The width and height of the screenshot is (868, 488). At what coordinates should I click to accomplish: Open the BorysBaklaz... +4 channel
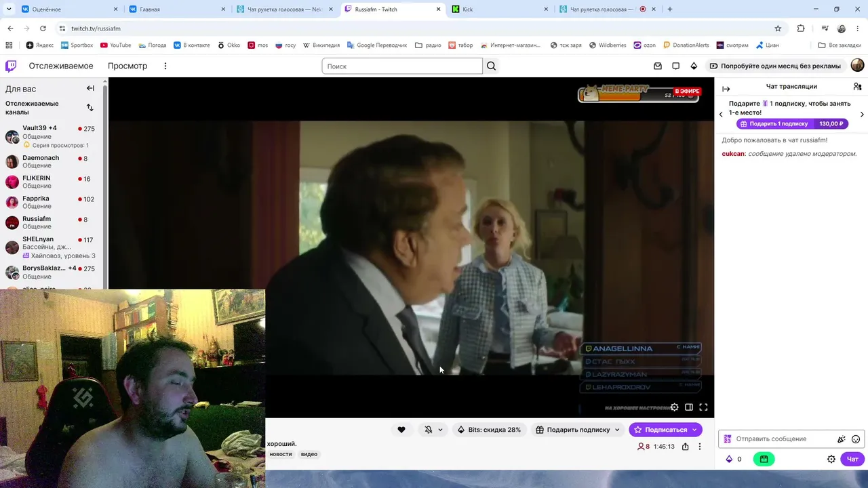(x=52, y=272)
